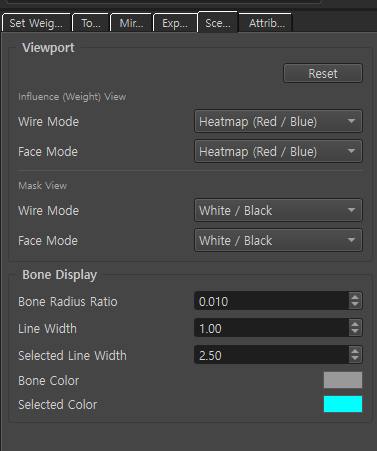The height and width of the screenshot is (451, 377).
Task: Open Influence View Wire Mode dropdown
Action: point(278,121)
